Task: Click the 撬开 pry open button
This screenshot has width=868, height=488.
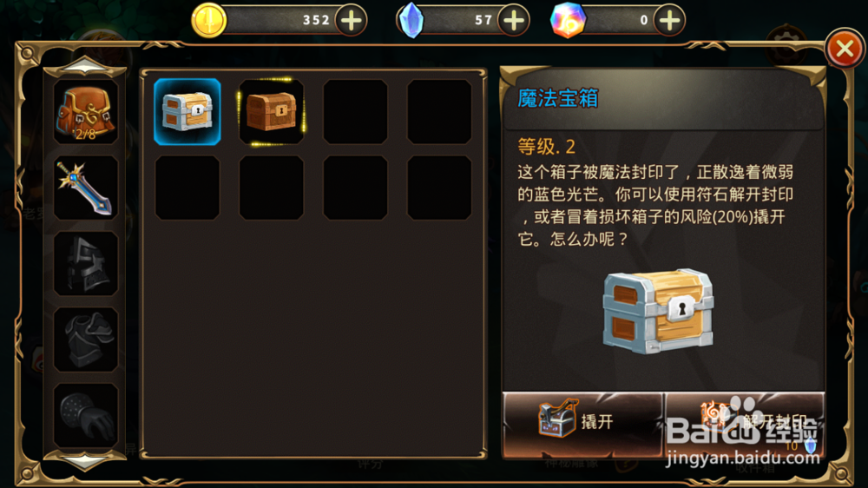Action: (x=582, y=424)
